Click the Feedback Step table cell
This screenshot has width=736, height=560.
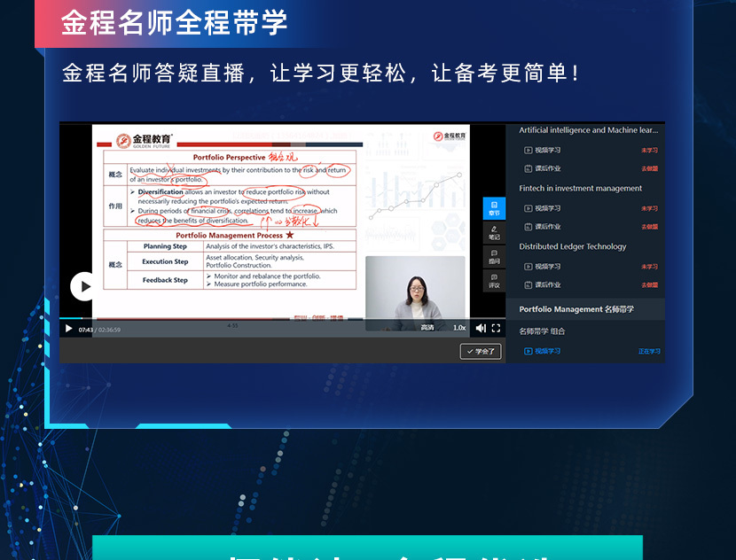[x=165, y=280]
